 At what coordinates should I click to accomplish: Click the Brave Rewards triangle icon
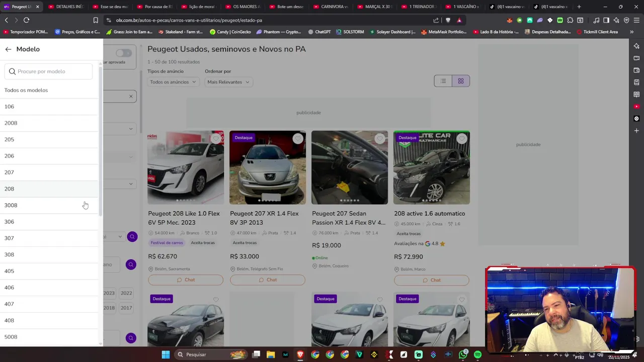(x=459, y=20)
